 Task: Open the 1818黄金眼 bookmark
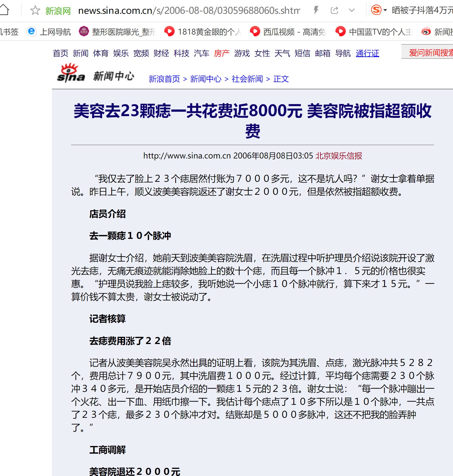pyautogui.click(x=203, y=31)
